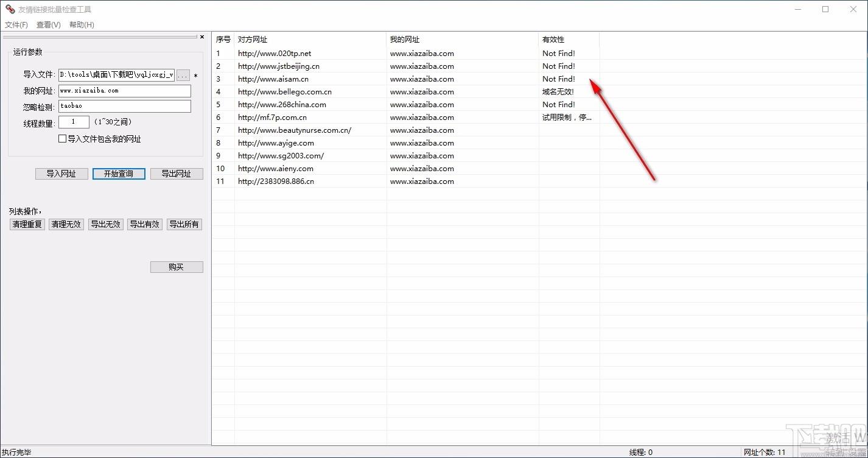The height and width of the screenshot is (458, 868).
Task: Focus the 导入文件 path field
Action: pos(117,75)
